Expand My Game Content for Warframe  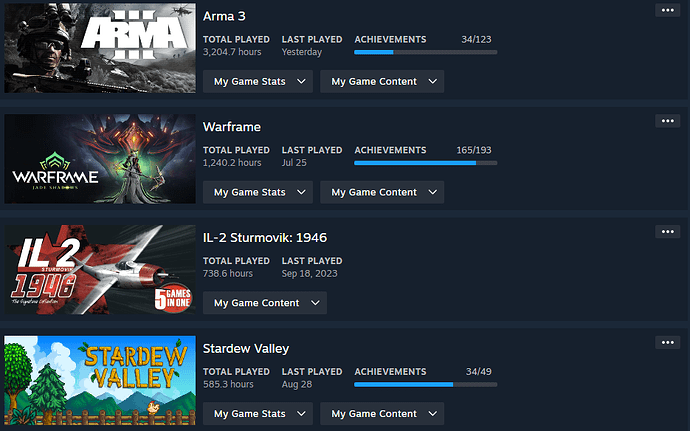[382, 192]
